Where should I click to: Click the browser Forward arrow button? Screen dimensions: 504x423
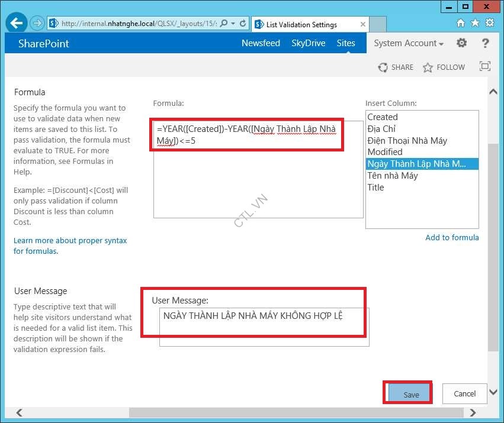click(38, 24)
